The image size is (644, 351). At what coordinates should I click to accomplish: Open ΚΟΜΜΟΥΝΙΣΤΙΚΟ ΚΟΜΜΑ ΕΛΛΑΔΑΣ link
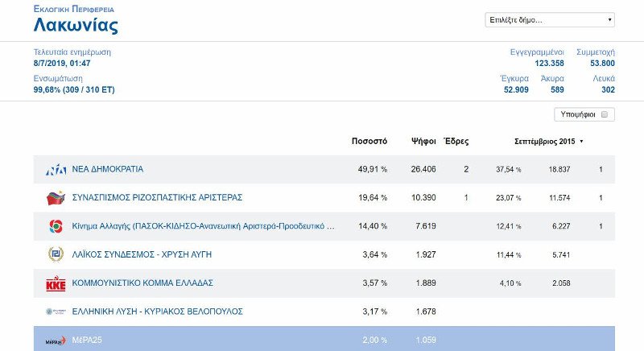[x=142, y=283]
